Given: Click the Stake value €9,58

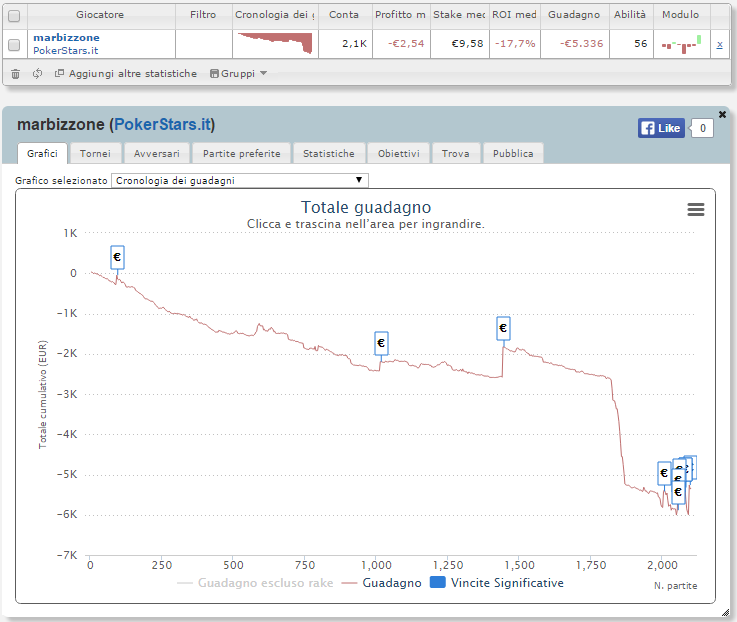Looking at the screenshot, I should click(x=467, y=44).
